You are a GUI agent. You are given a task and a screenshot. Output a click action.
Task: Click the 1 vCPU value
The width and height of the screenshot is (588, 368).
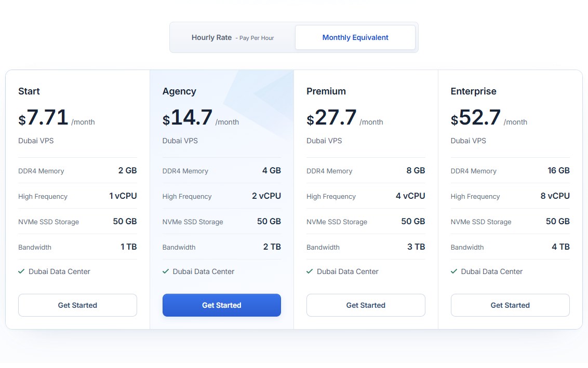pyautogui.click(x=123, y=196)
